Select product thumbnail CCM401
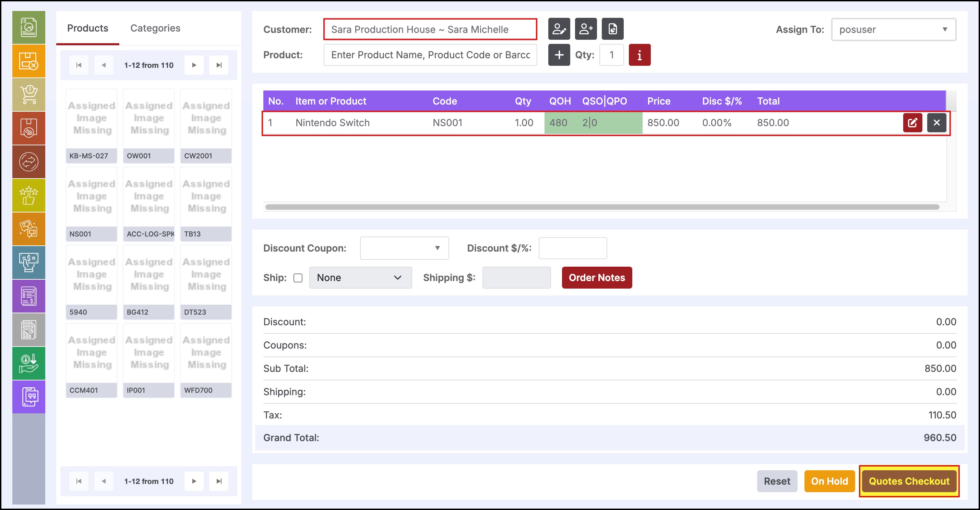This screenshot has width=980, height=510. point(91,361)
